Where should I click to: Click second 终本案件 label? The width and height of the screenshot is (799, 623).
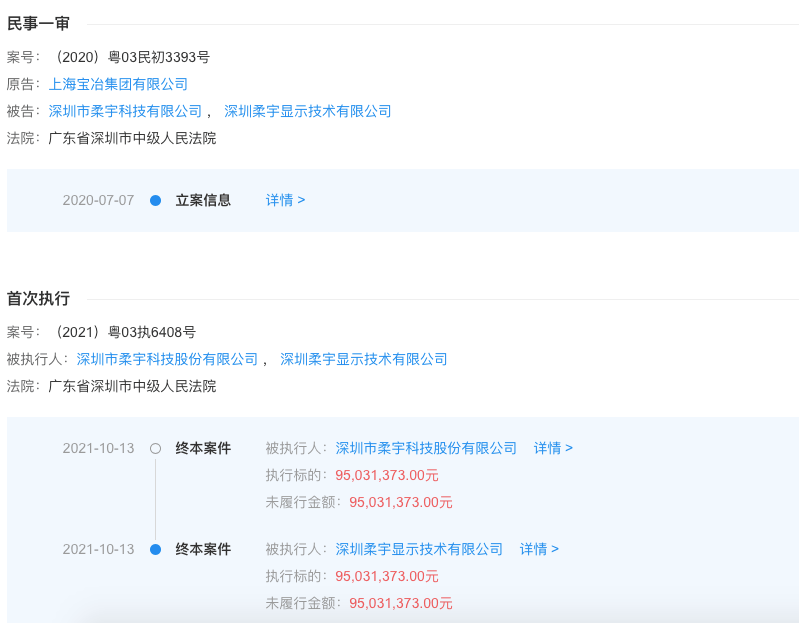(x=203, y=549)
